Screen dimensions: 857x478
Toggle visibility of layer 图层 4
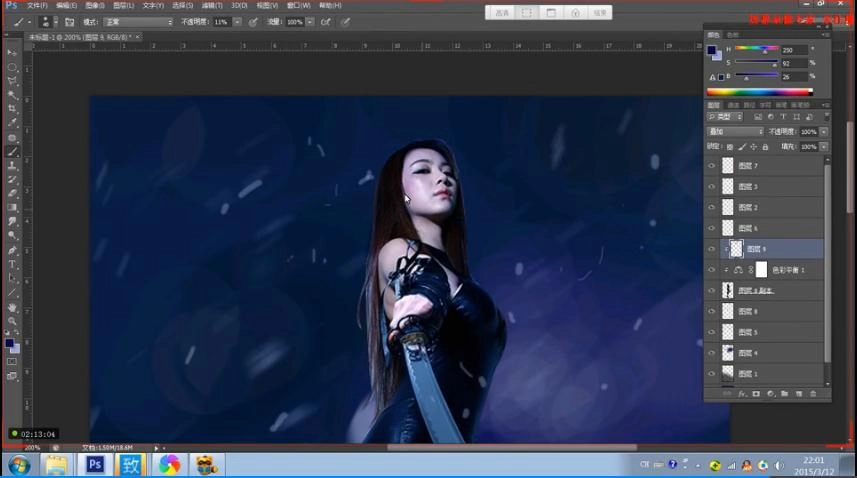[711, 353]
